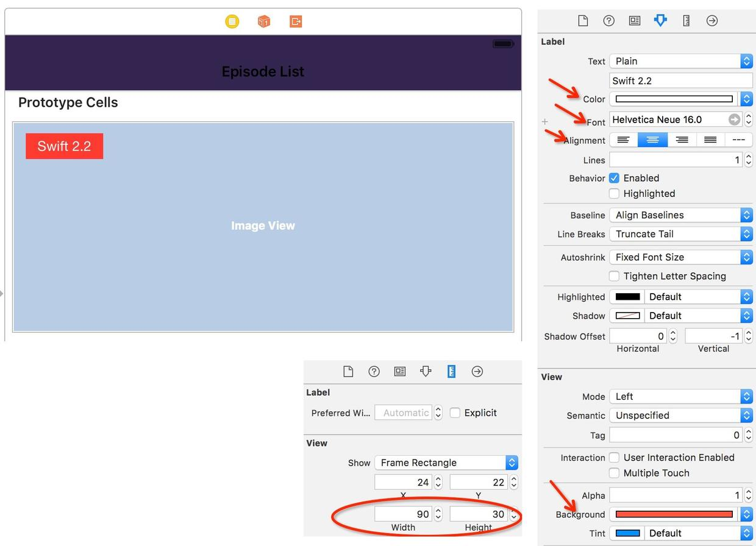
Task: Open Autoshrink Fixed Font Size dropdown
Action: click(681, 257)
